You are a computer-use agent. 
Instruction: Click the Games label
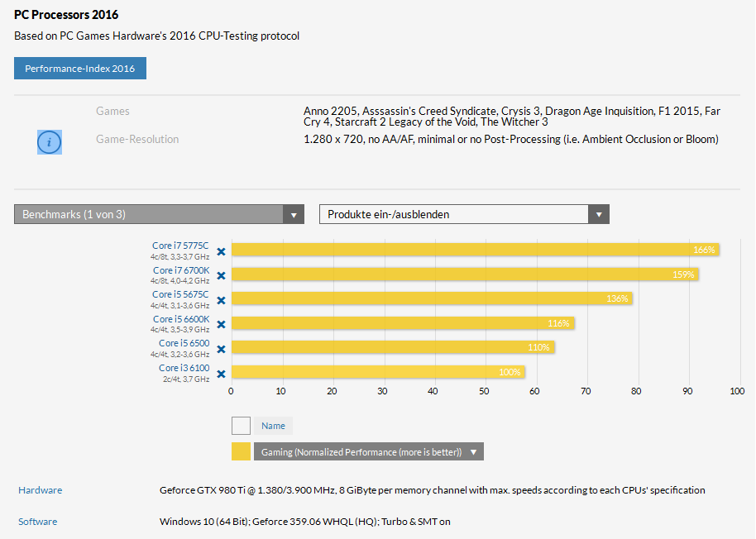112,112
